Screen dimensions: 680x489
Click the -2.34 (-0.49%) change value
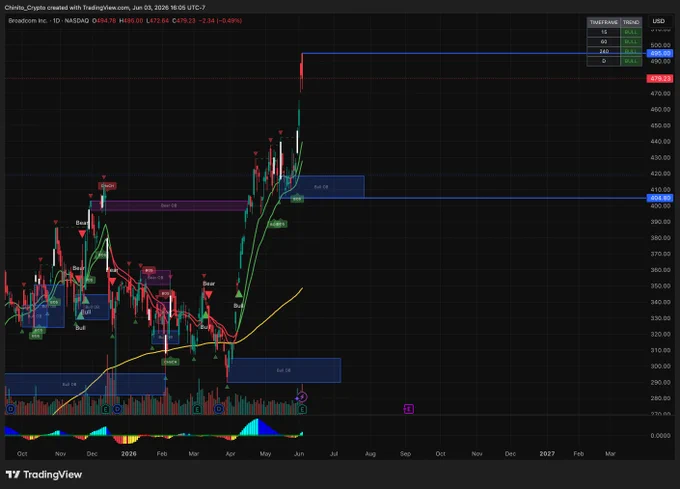[220, 20]
